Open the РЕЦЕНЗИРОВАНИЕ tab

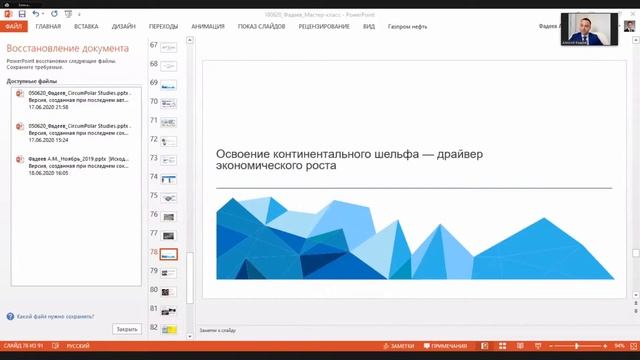coord(324,26)
